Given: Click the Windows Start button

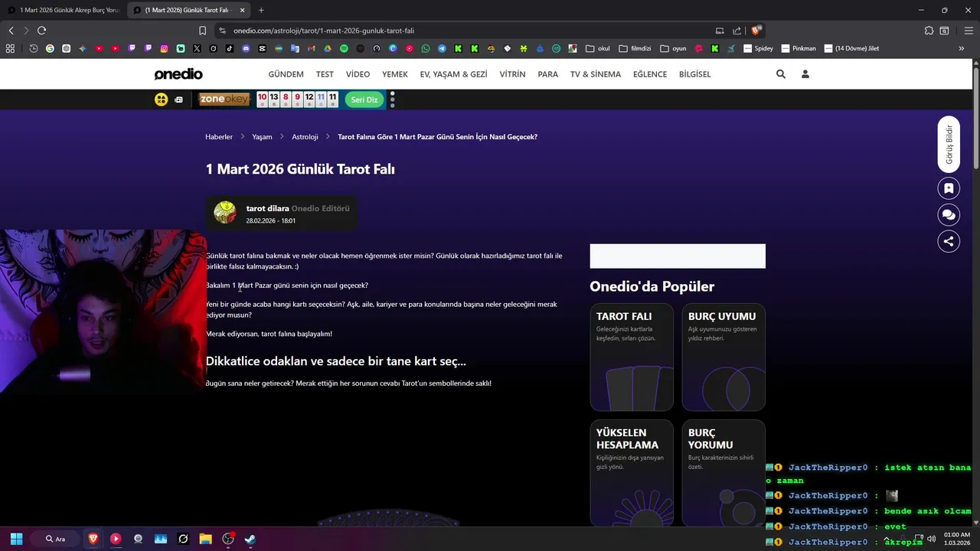Looking at the screenshot, I should pyautogui.click(x=16, y=539).
